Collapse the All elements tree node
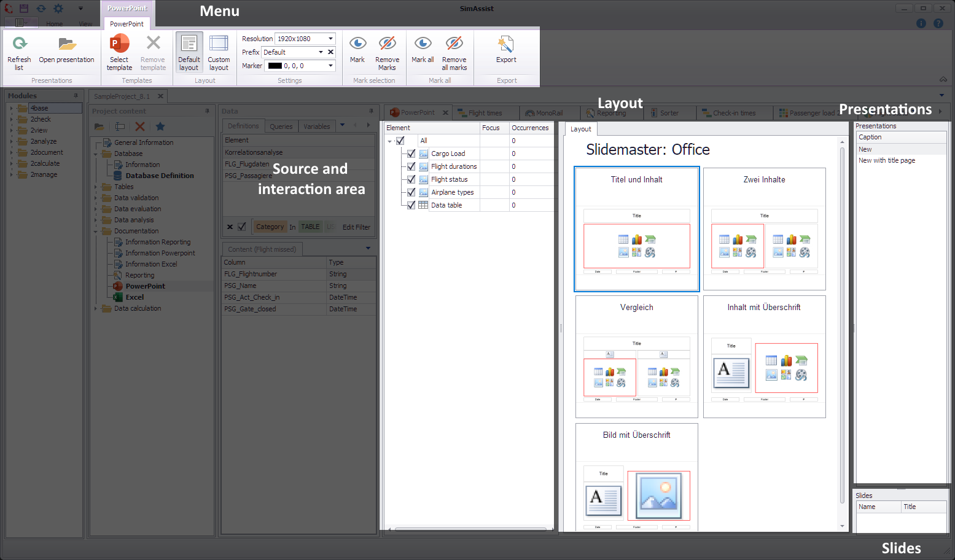The height and width of the screenshot is (560, 955). click(x=389, y=141)
